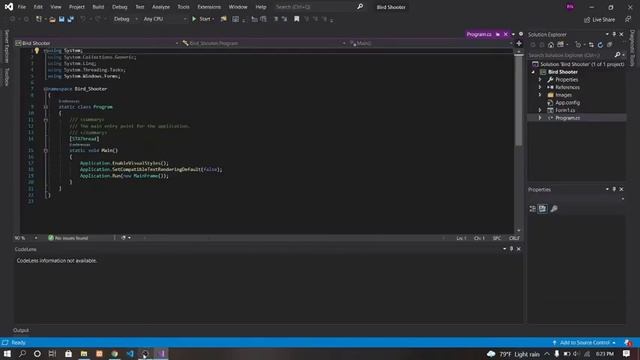Open the Windows Start menu
Viewport: 640px width, 360px height.
click(x=7, y=353)
